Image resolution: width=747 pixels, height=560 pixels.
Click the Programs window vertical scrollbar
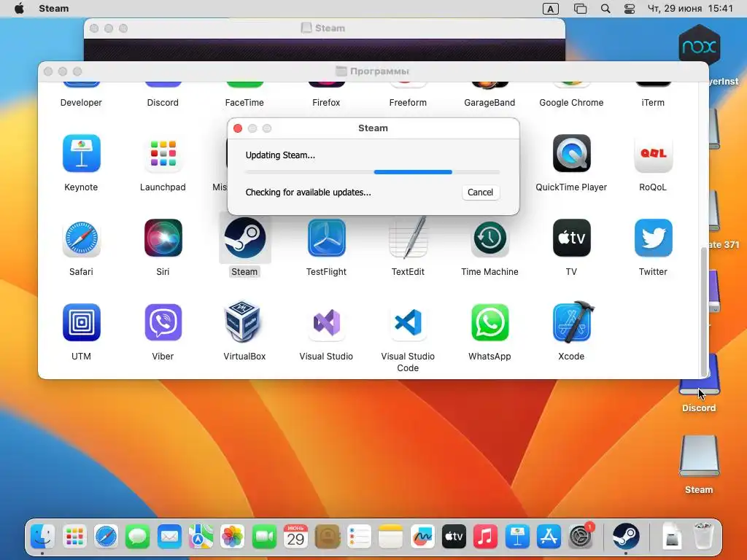704,312
